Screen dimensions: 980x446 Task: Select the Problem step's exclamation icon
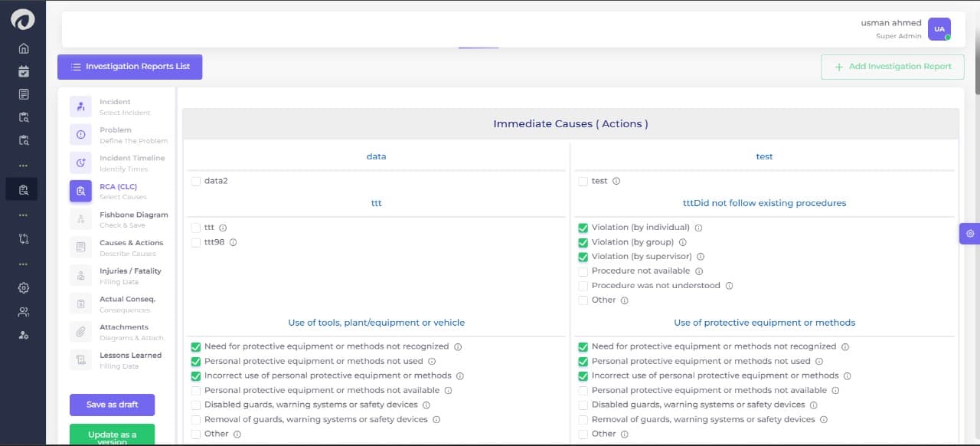[80, 134]
